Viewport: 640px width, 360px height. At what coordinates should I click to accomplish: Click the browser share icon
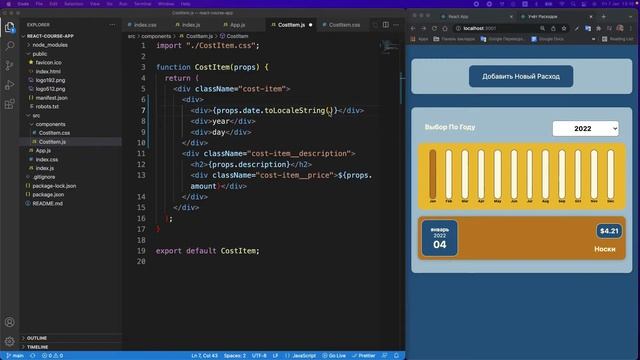pos(553,28)
